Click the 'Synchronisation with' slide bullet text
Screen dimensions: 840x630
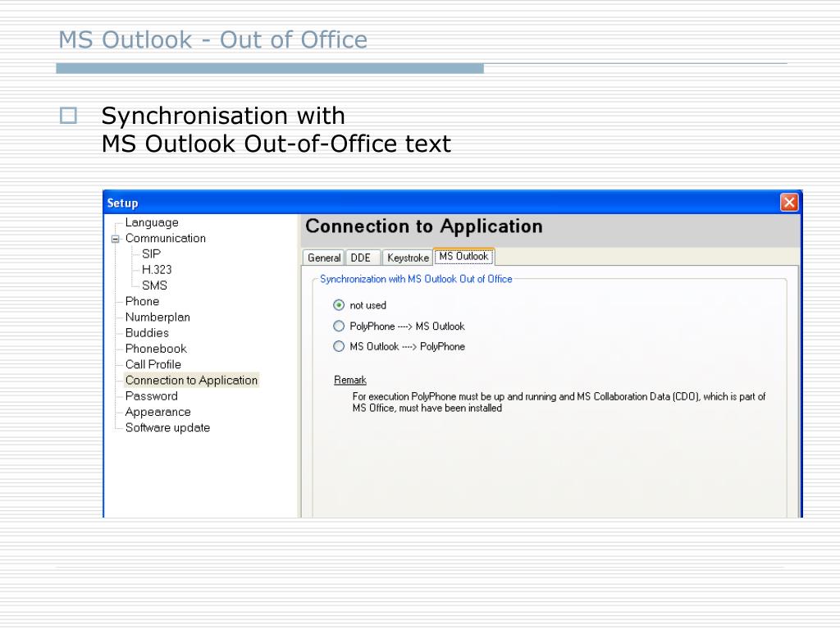[x=223, y=116]
